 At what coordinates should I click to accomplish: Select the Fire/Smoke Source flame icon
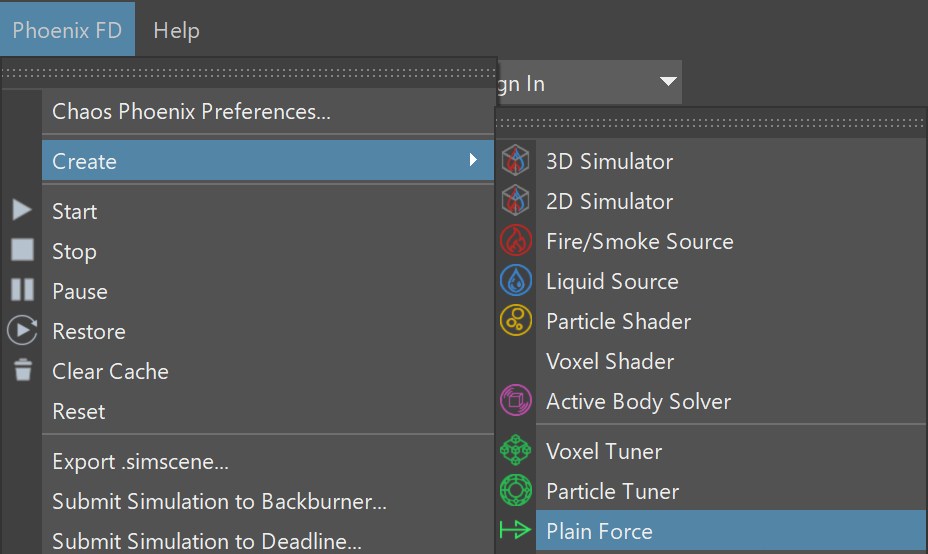[515, 240]
